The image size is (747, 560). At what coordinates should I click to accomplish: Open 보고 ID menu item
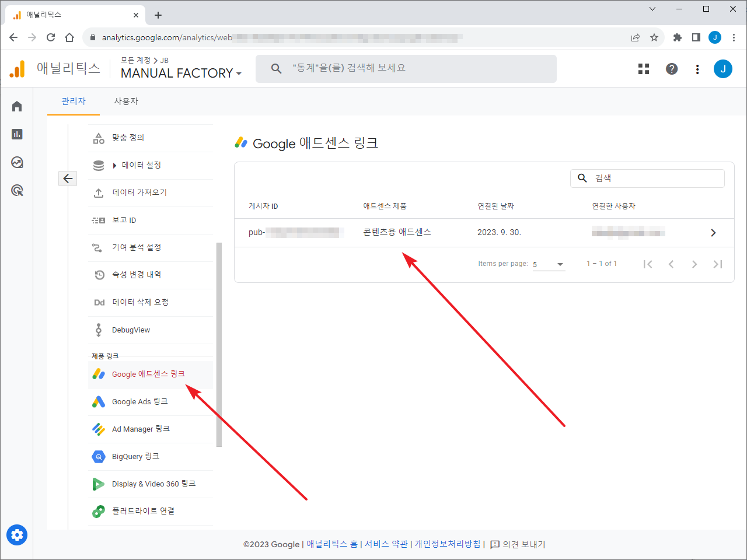click(x=151, y=220)
